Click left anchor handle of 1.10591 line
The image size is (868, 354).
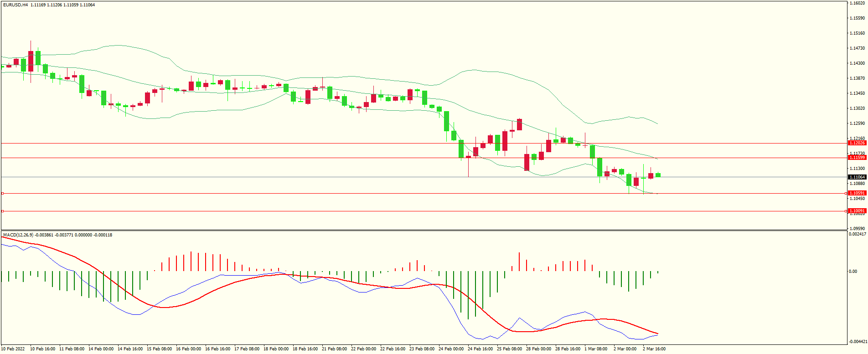[x=3, y=193]
